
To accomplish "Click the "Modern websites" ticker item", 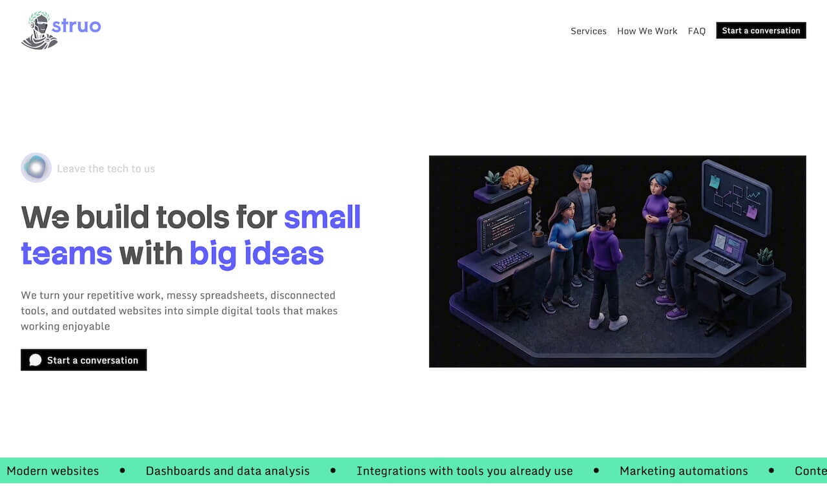I will pyautogui.click(x=52, y=471).
